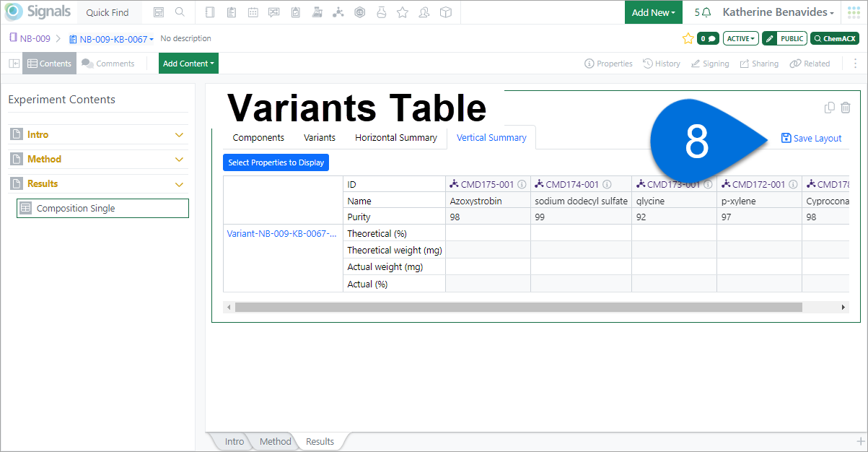Open the Add Content dropdown
The width and height of the screenshot is (868, 452).
coord(188,64)
